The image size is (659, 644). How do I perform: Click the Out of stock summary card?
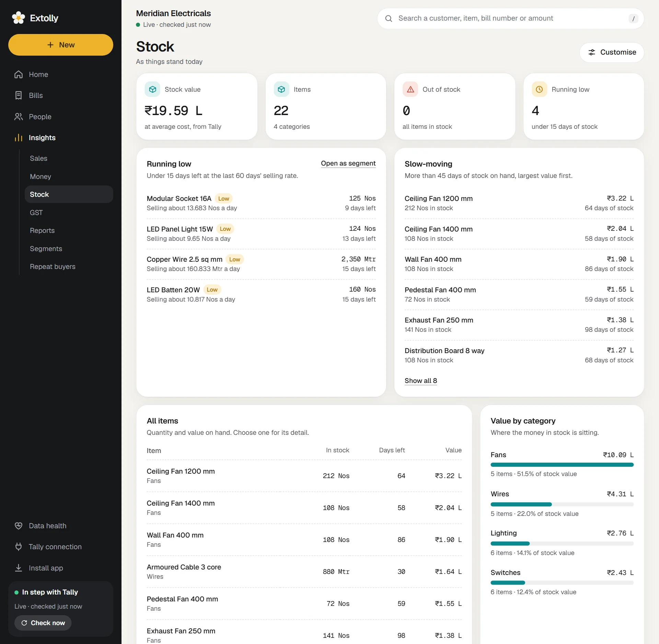click(454, 106)
